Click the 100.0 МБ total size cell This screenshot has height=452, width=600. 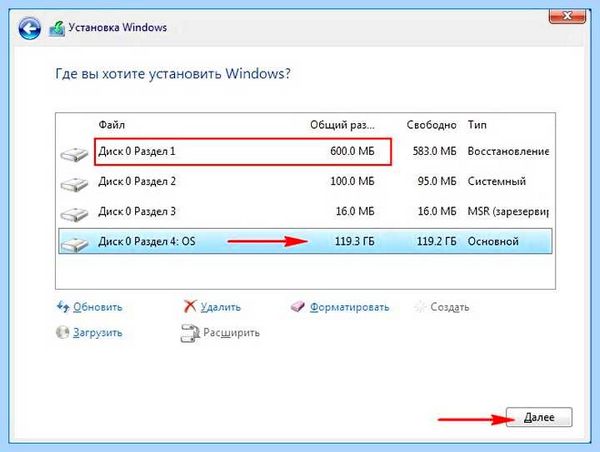point(352,181)
